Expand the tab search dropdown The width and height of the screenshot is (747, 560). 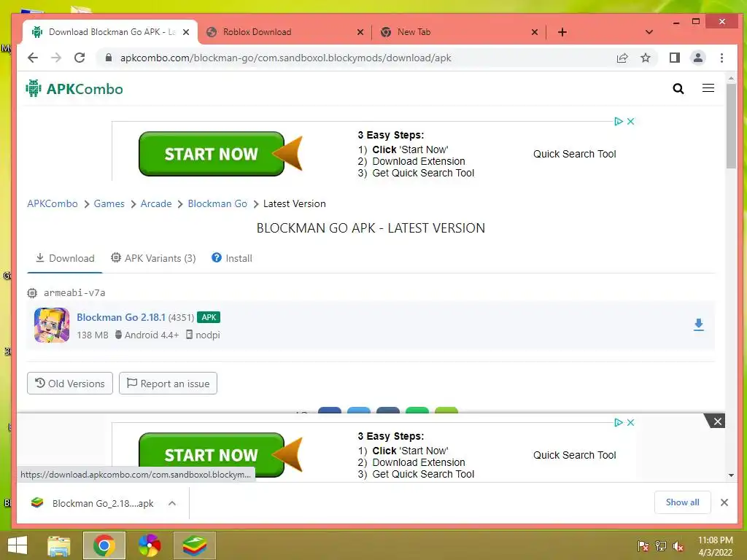(649, 32)
